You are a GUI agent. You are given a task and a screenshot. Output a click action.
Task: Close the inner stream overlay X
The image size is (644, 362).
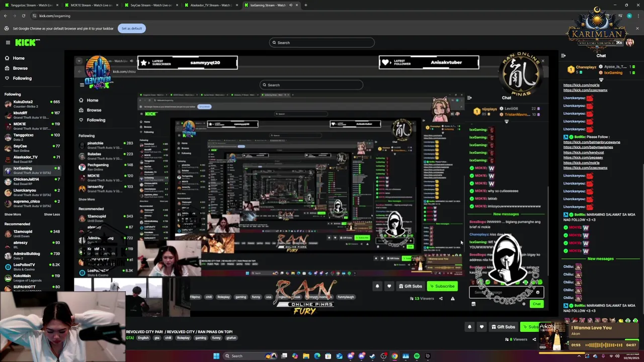click(542, 61)
